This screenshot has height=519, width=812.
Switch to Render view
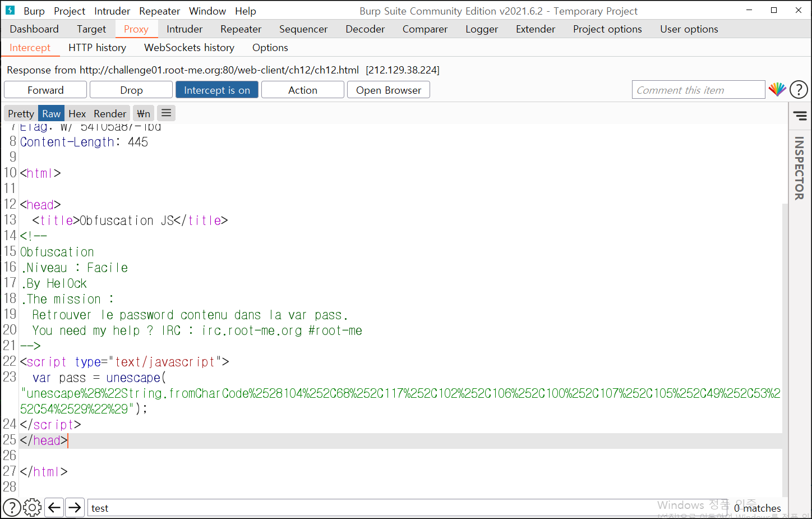(x=110, y=113)
